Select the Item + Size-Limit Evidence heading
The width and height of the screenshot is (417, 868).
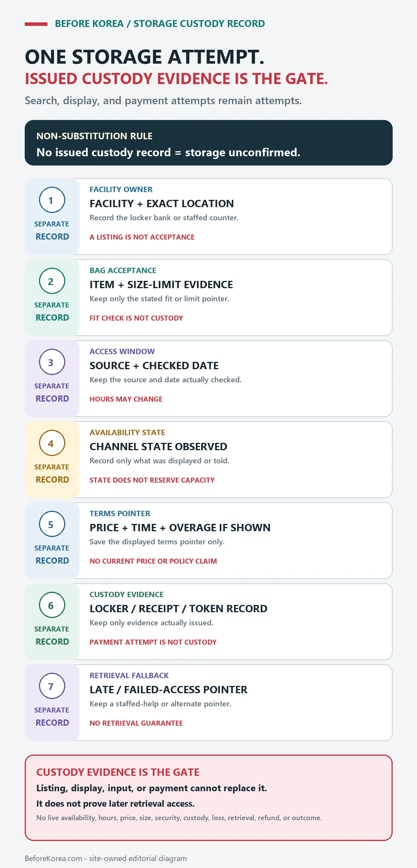click(x=161, y=285)
